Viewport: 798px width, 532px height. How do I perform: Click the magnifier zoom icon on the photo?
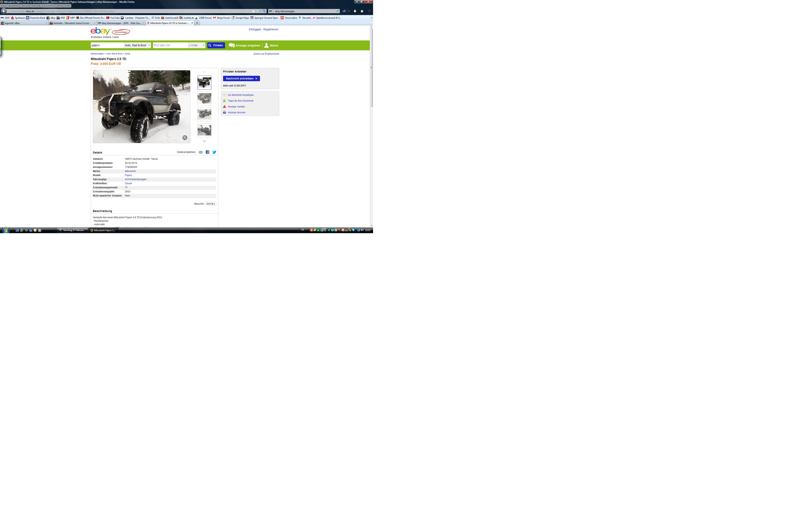185,138
